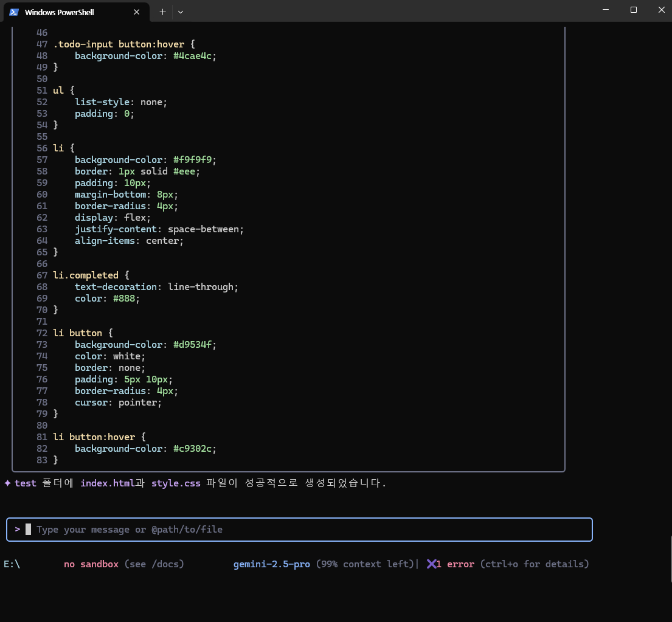Click the "align-items: center;" line
The width and height of the screenshot is (672, 622).
pos(129,241)
